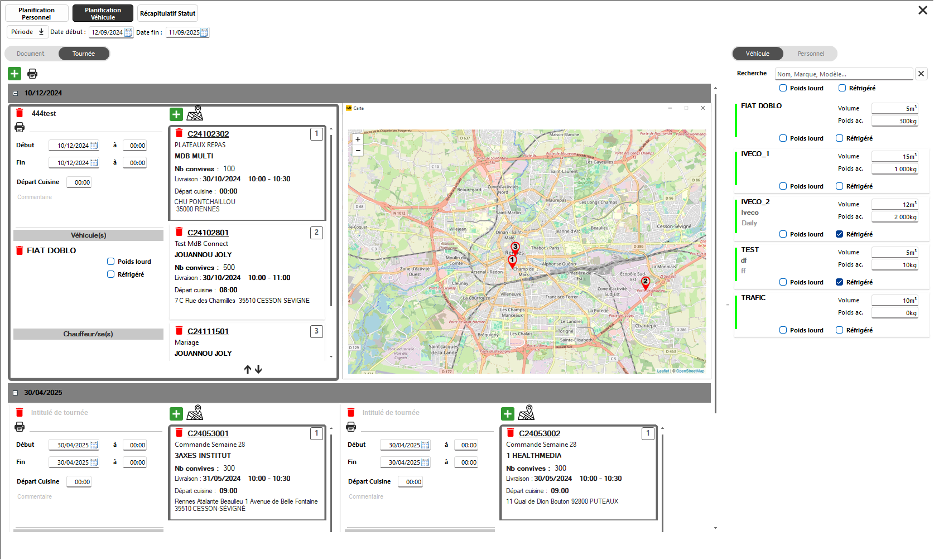934x560 pixels.
Task: Open the route map icon for the 444test tournée
Action: [x=195, y=114]
